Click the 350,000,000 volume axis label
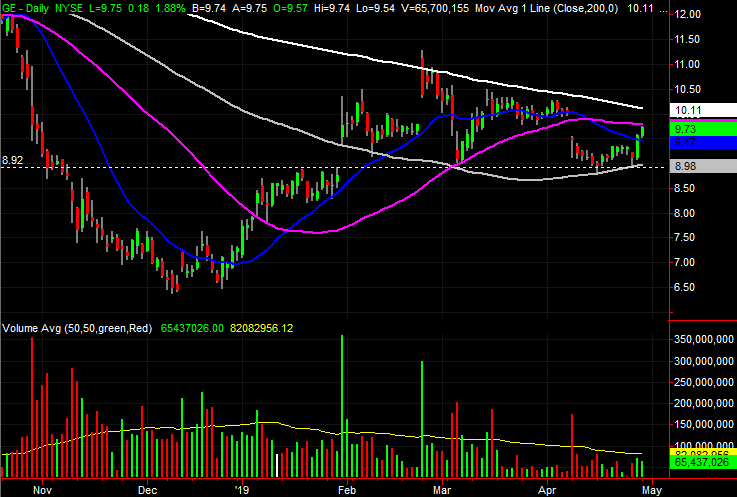 coord(704,339)
